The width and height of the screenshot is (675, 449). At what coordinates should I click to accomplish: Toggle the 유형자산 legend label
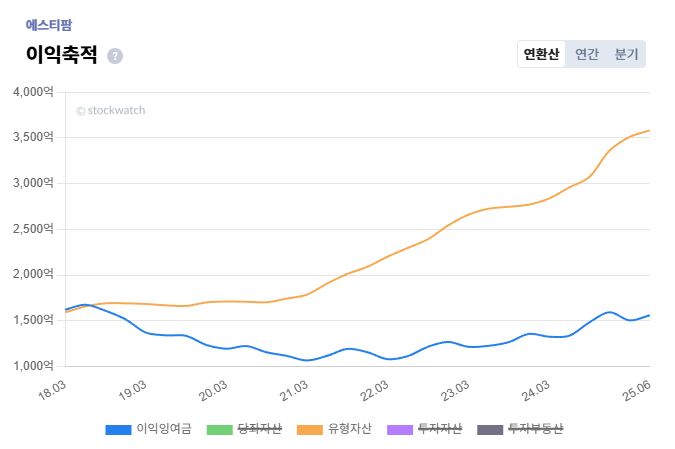coord(350,429)
